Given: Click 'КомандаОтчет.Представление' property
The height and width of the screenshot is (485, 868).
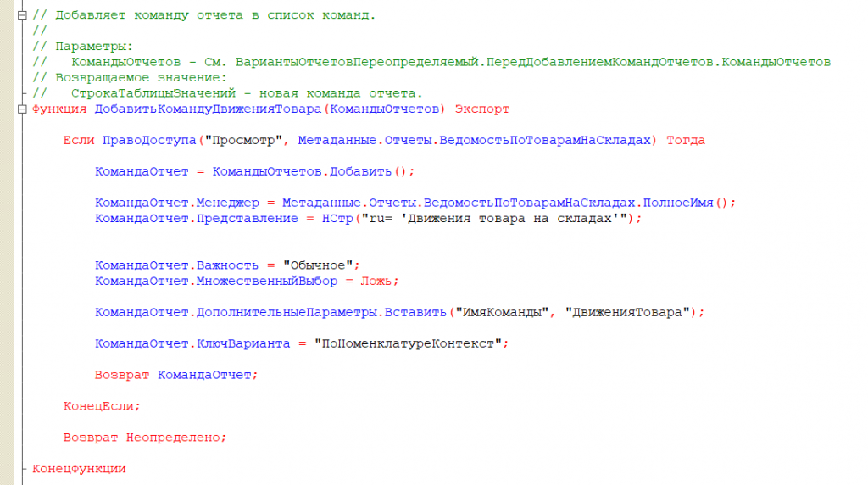Looking at the screenshot, I should pyautogui.click(x=197, y=218).
